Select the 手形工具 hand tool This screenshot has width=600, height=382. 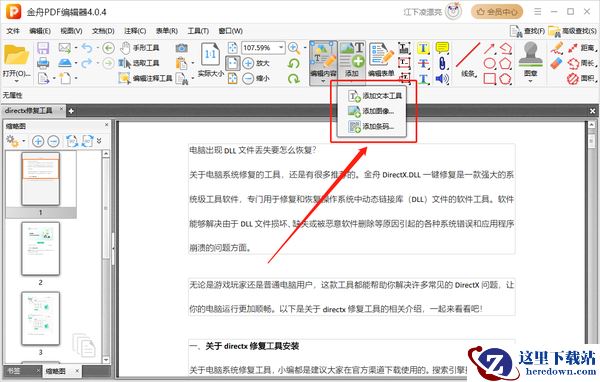point(140,48)
